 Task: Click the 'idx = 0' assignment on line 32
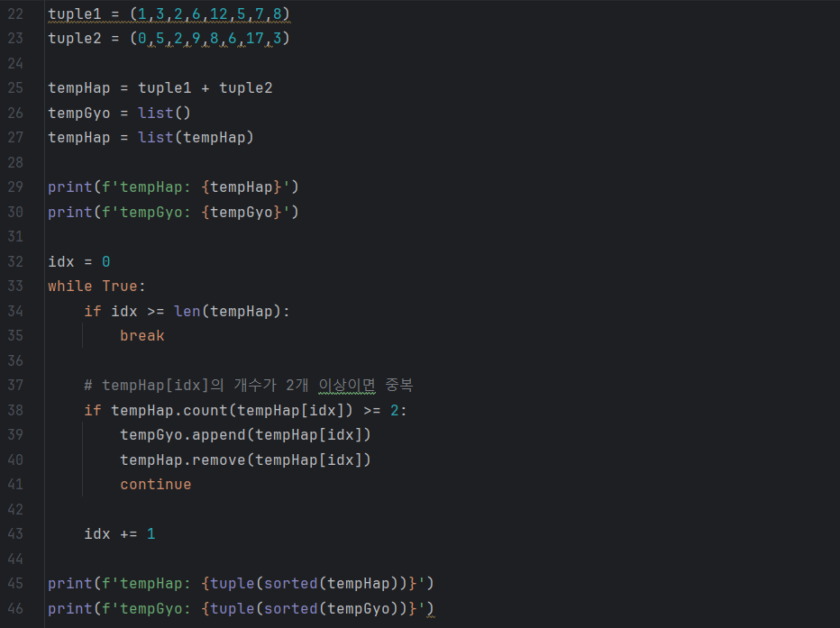click(x=79, y=262)
